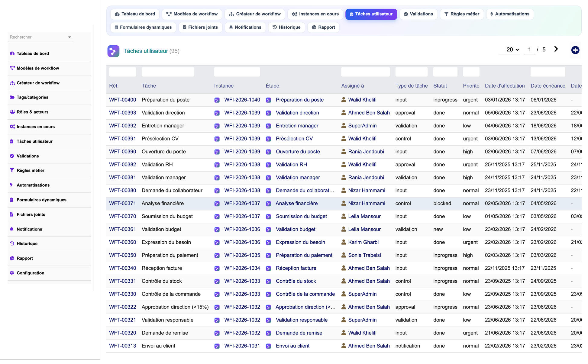Click the Réf. column filter field
This screenshot has height=364, width=588.
click(122, 72)
